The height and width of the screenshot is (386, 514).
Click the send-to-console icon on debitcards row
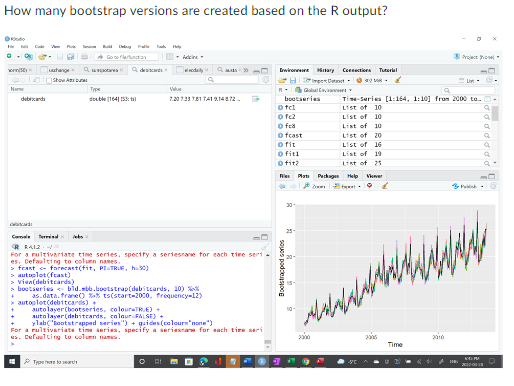point(255,99)
